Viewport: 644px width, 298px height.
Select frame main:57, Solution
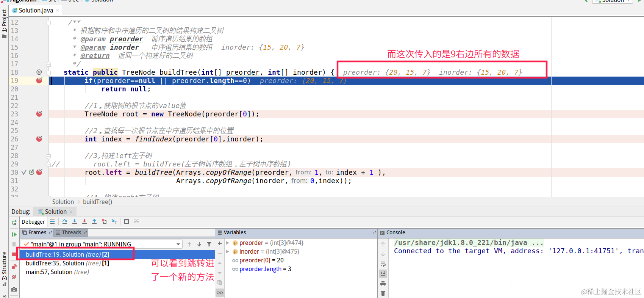(117, 272)
